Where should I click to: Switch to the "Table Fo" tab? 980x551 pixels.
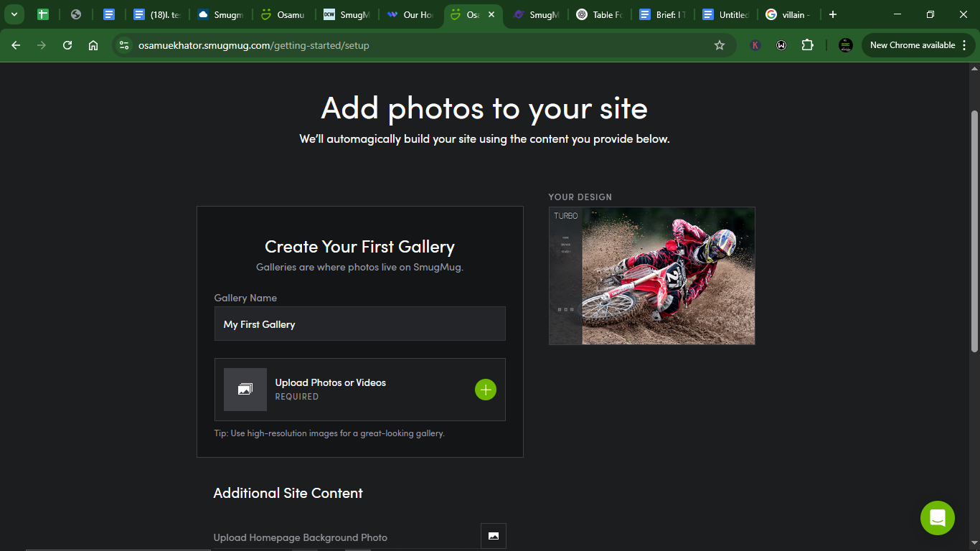[x=599, y=14]
